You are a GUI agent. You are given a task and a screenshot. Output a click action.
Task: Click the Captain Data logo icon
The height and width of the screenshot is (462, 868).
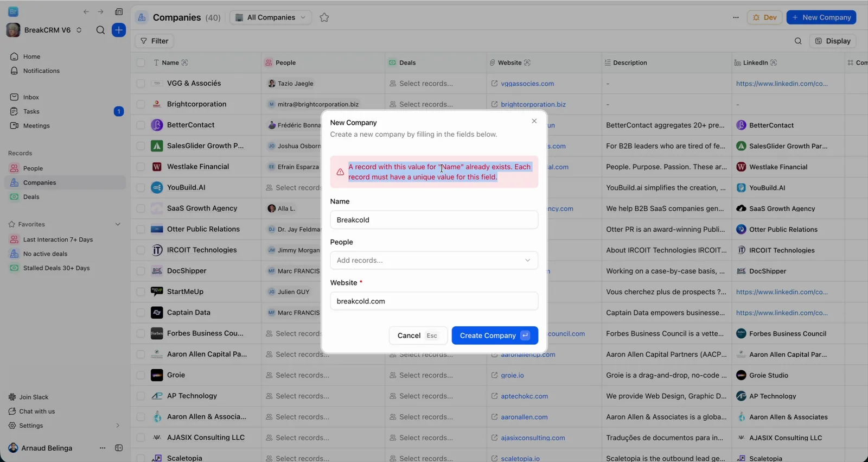pyautogui.click(x=157, y=313)
